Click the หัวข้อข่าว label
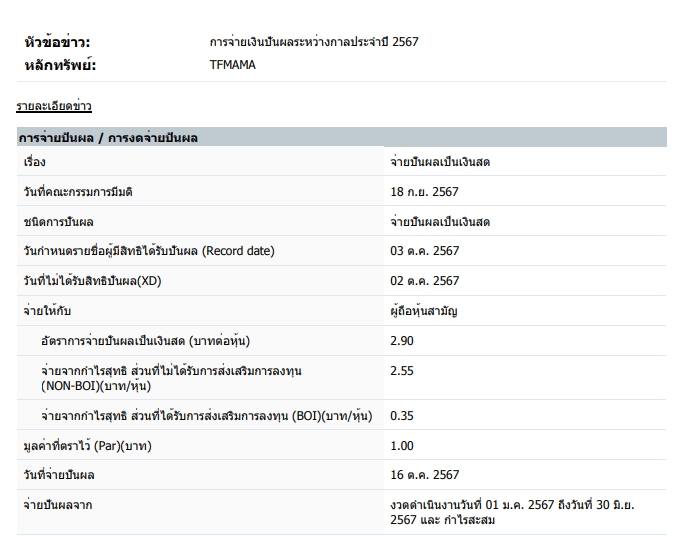 57,42
